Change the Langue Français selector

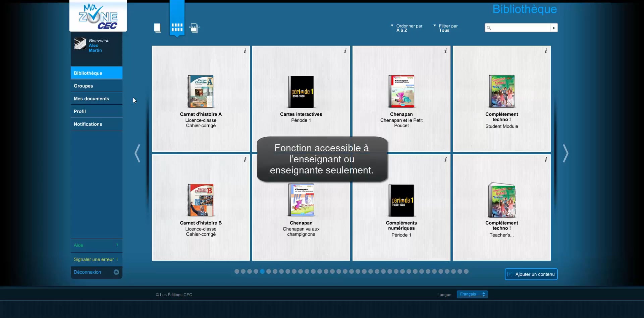coord(472,294)
